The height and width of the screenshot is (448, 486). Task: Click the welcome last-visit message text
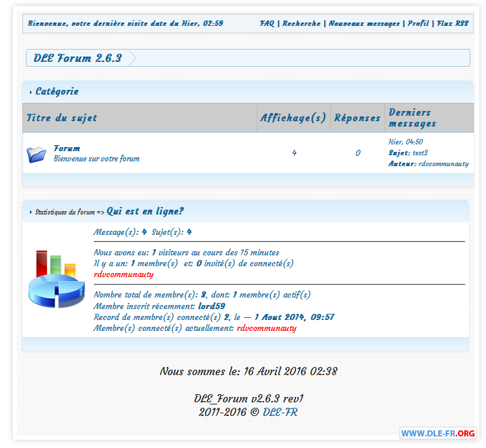point(125,24)
